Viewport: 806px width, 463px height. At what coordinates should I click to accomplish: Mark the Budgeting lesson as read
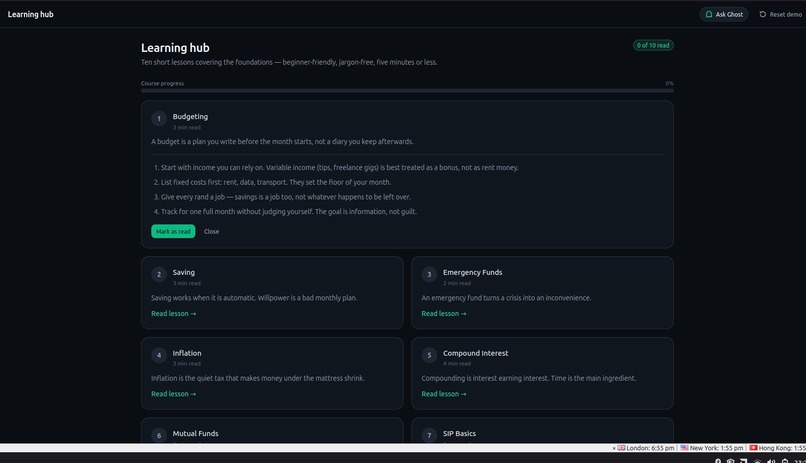click(x=173, y=231)
